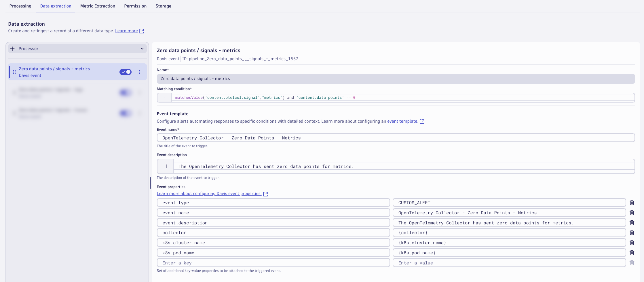This screenshot has height=282, width=644.
Task: Click the Event name input field
Action: click(x=396, y=138)
